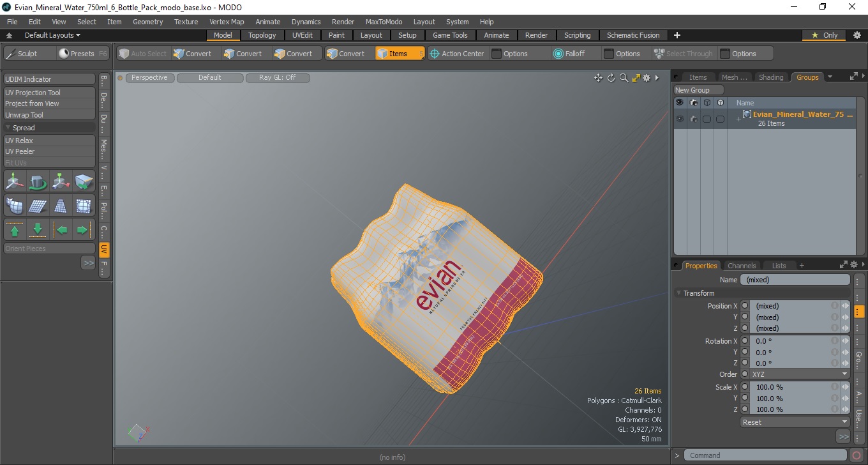Toggle Rotation X keyframe circle
This screenshot has width=868, height=465.
click(x=744, y=341)
